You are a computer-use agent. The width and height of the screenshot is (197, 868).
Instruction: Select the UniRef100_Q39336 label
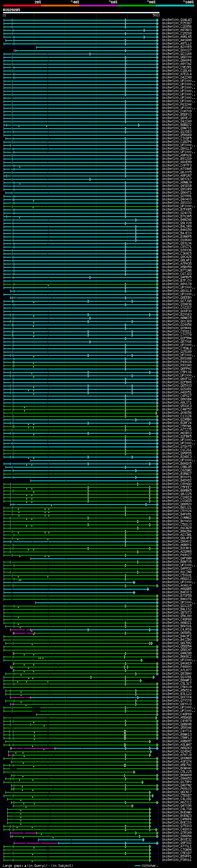(x=177, y=250)
